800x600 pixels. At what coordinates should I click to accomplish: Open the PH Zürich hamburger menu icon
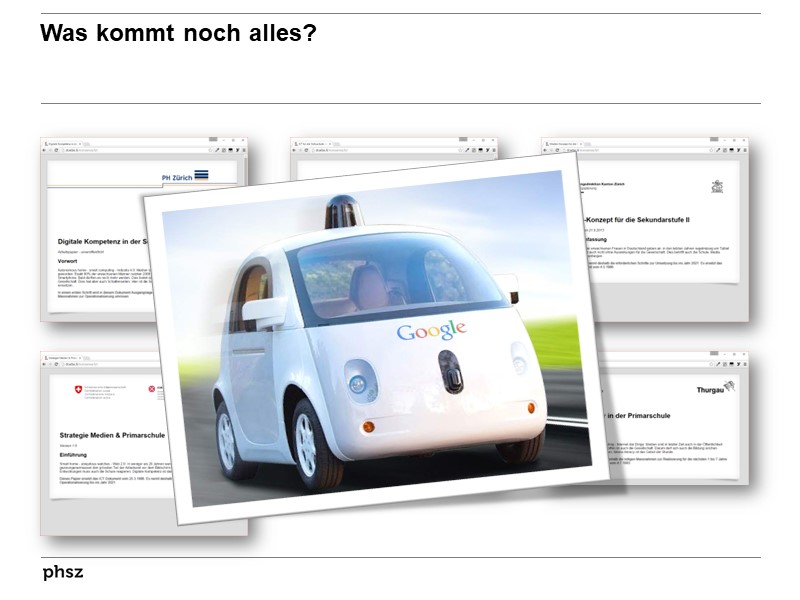[201, 174]
